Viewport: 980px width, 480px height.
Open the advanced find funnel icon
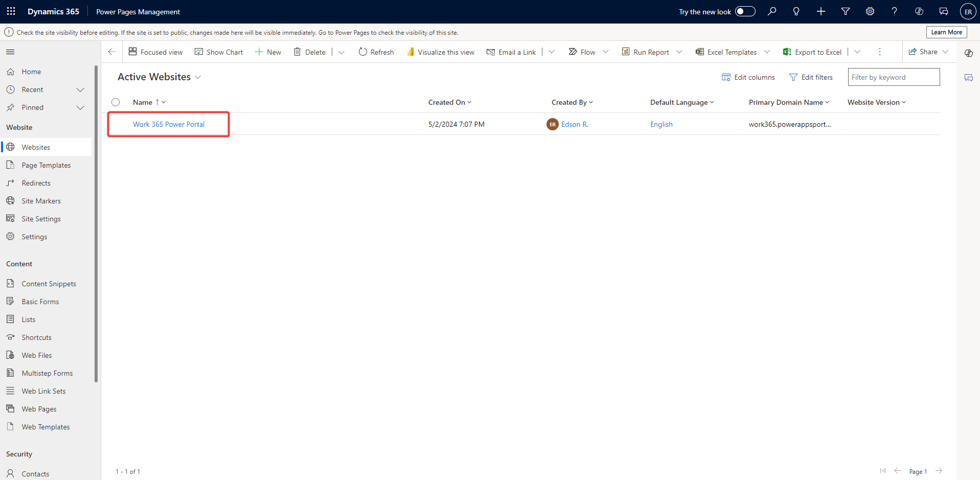pyautogui.click(x=846, y=11)
